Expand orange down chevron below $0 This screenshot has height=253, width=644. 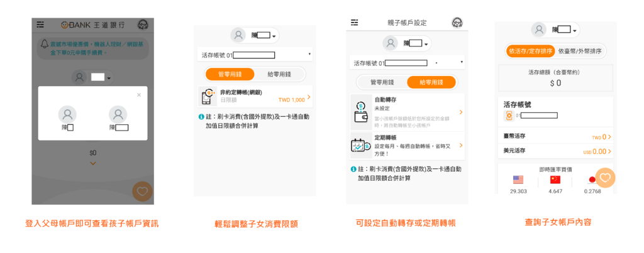(x=93, y=164)
